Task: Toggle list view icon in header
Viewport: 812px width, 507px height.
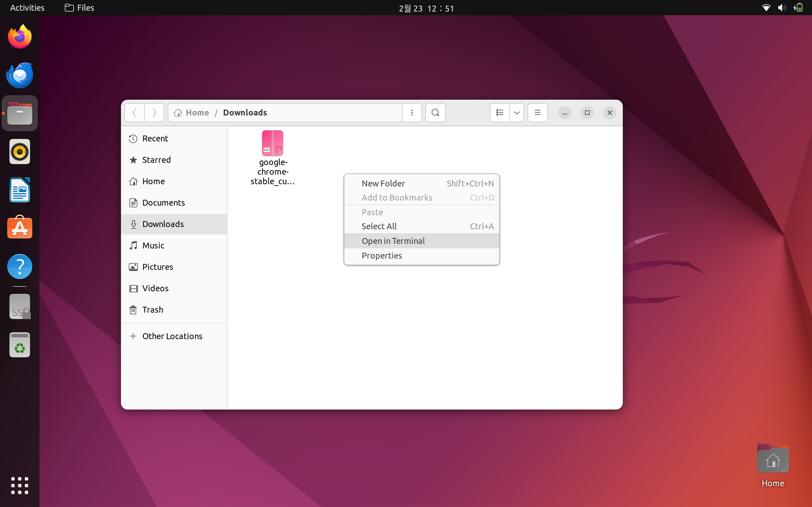Action: coord(500,113)
